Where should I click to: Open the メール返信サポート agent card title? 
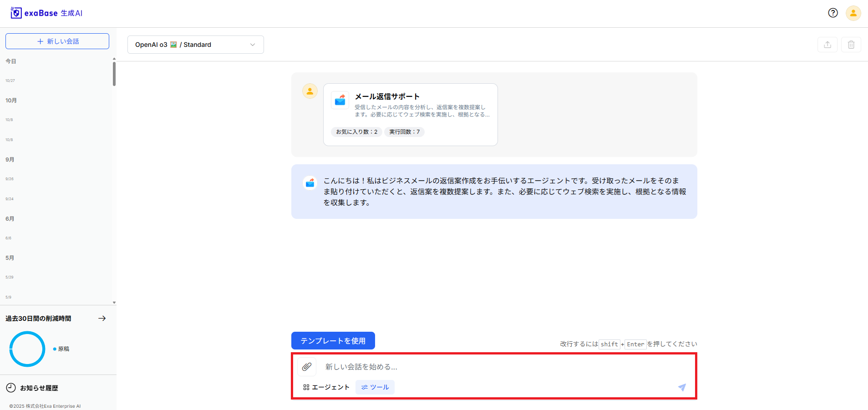[387, 96]
